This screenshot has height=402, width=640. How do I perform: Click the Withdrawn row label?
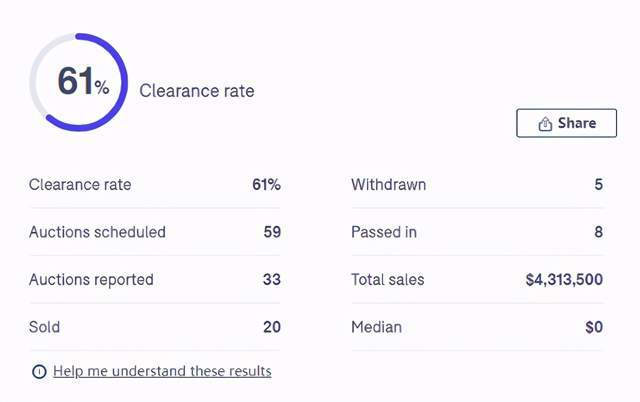[389, 184]
